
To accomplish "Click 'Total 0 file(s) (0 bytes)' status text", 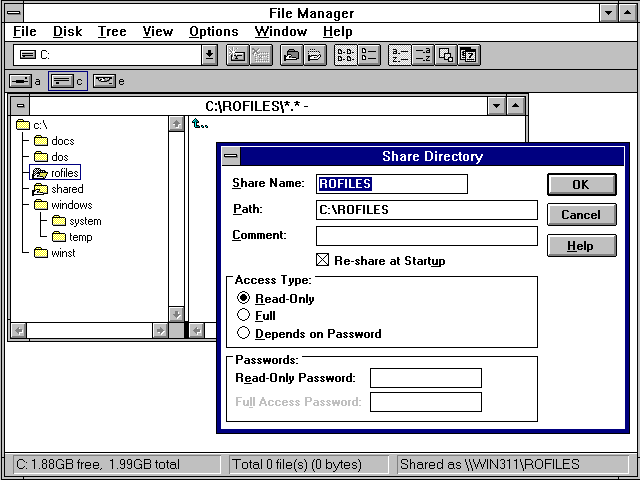I will [297, 464].
